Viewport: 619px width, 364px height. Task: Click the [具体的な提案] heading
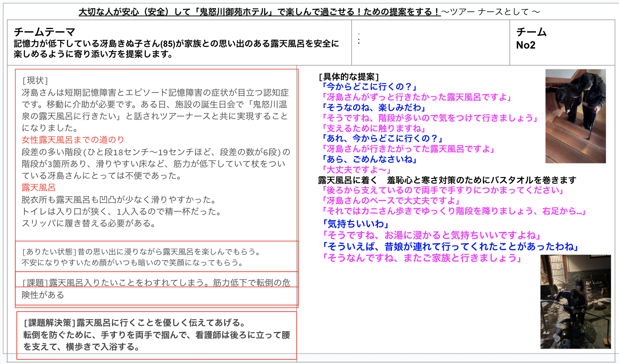point(349,76)
